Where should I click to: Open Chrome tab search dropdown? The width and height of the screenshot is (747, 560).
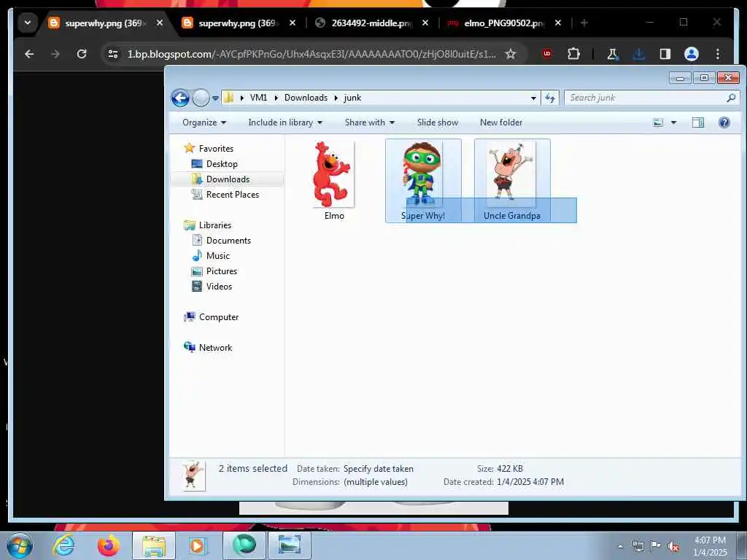28,23
